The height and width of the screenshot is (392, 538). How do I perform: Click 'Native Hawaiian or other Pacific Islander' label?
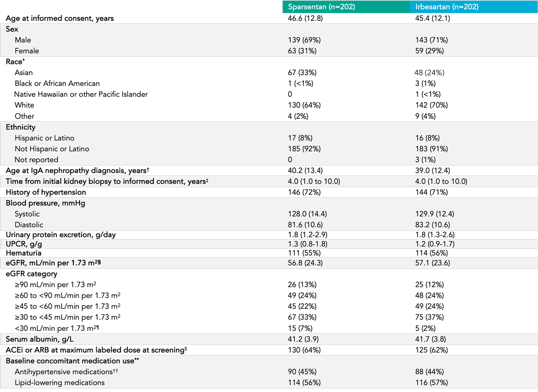[x=81, y=94]
